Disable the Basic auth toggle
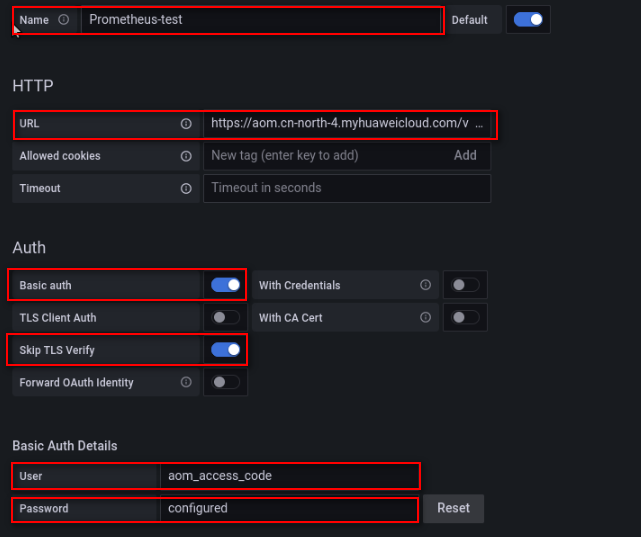 (226, 285)
